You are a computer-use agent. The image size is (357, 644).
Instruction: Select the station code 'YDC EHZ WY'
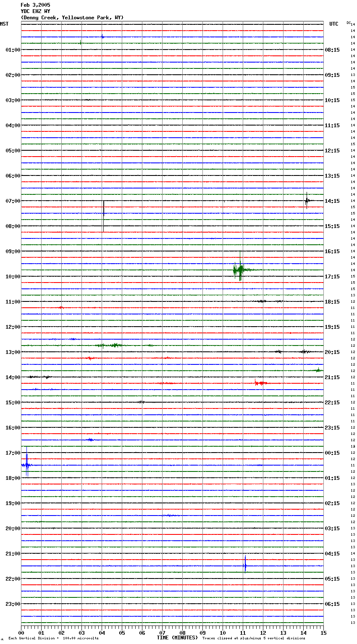pyautogui.click(x=35, y=11)
